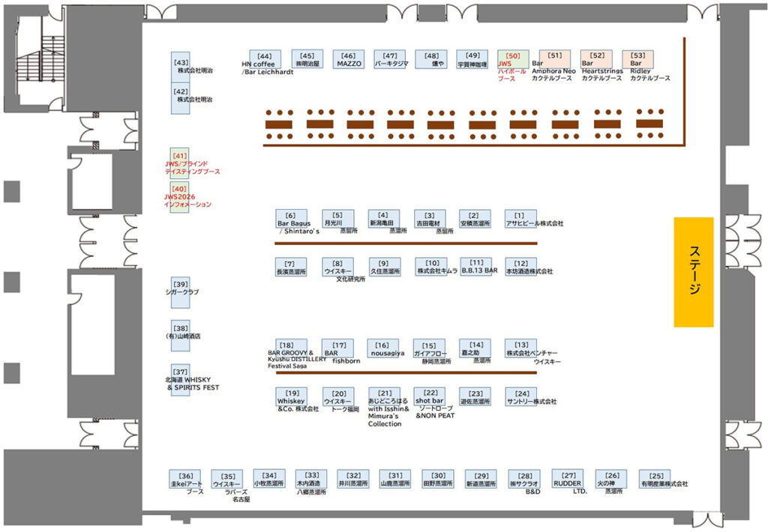
Task: Select booth 53 Bar Ridley cocktail booth
Action: click(x=637, y=60)
